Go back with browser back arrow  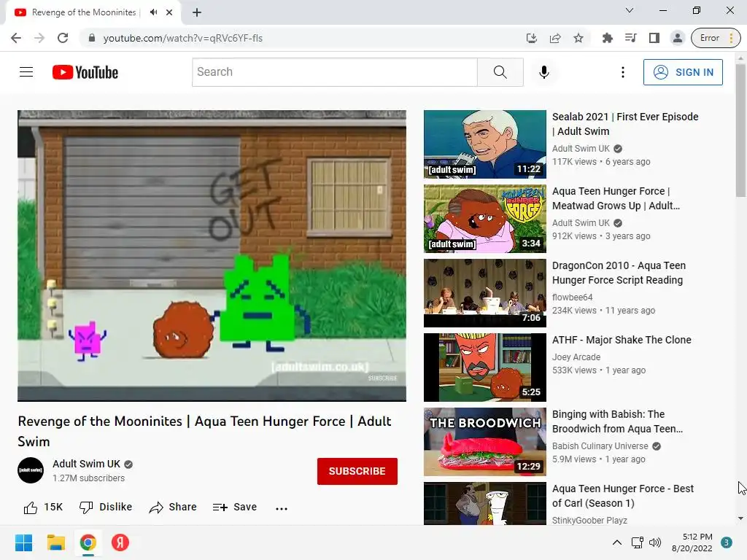(x=16, y=38)
